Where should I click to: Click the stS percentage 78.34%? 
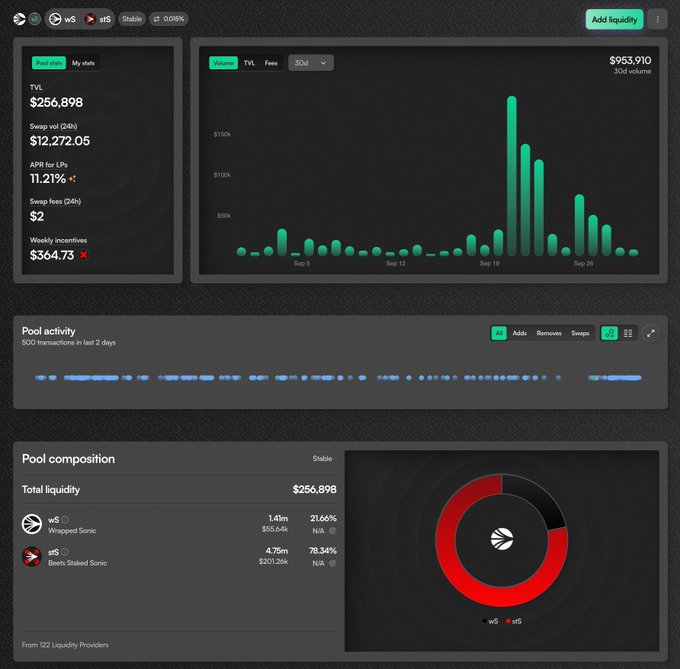click(323, 551)
